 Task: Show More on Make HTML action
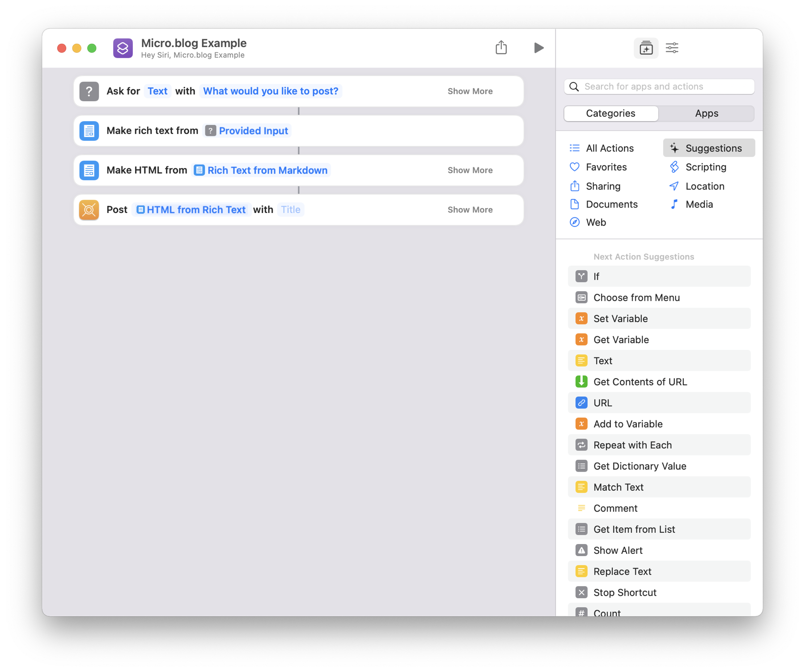click(470, 170)
